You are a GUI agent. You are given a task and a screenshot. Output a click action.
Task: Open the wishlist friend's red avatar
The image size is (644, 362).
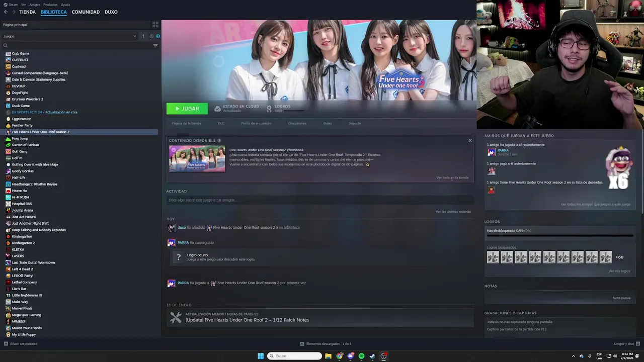pyautogui.click(x=492, y=190)
